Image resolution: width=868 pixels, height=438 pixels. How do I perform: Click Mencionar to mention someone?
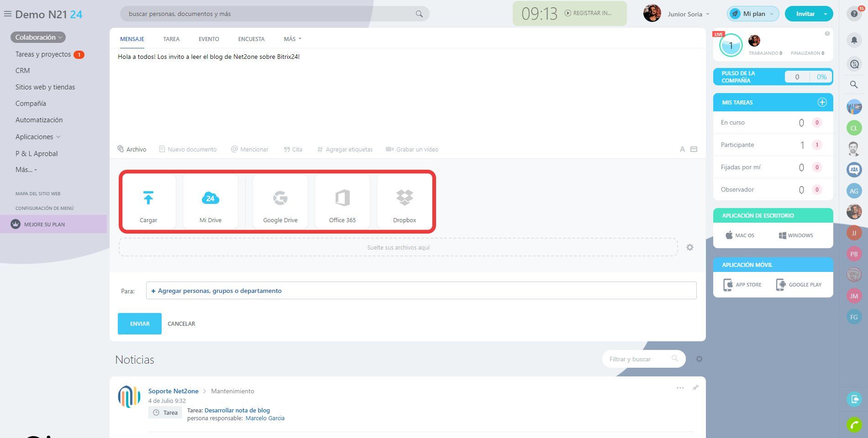pos(250,149)
